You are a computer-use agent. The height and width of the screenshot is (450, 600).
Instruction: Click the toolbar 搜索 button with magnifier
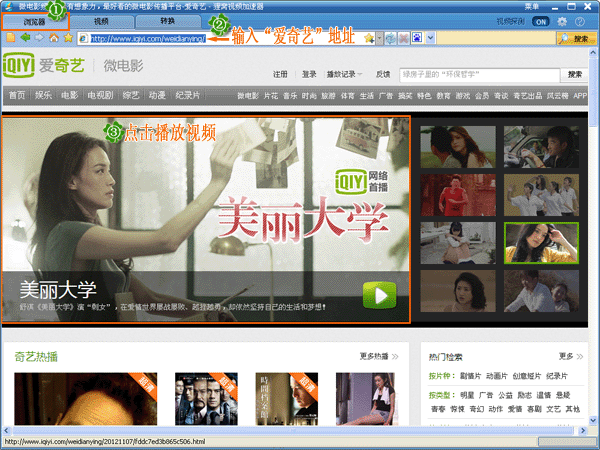tap(576, 38)
